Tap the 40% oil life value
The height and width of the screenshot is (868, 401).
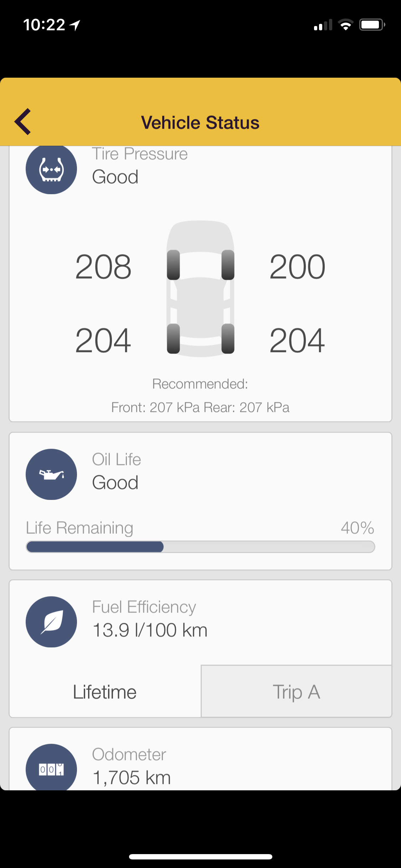(357, 528)
